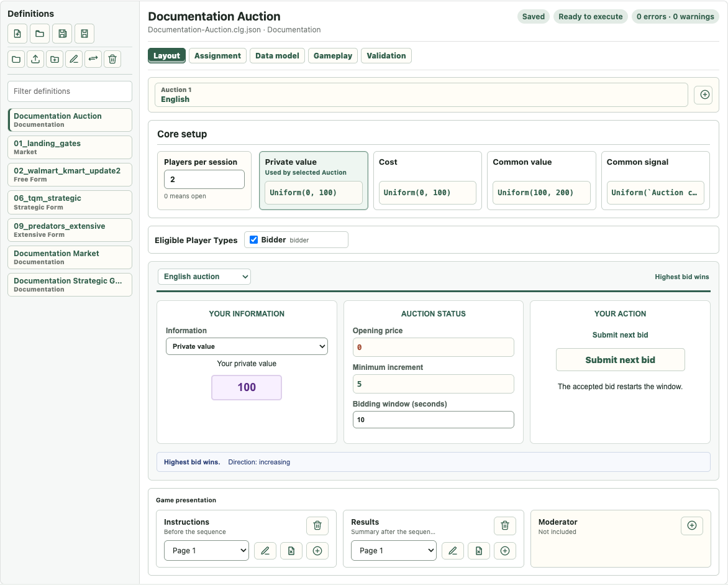728x585 pixels.
Task: Switch to the Data model tab
Action: pos(277,56)
